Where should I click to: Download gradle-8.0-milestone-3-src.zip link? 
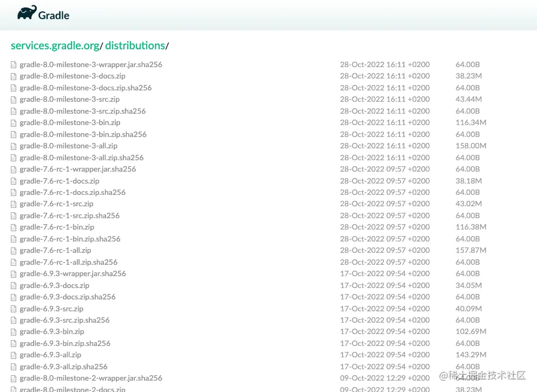pyautogui.click(x=69, y=99)
